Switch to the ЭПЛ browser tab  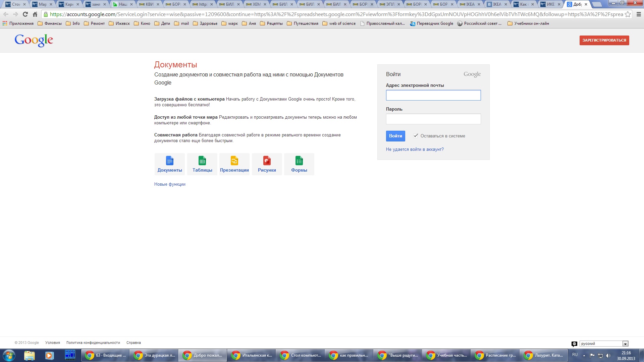[x=390, y=4]
